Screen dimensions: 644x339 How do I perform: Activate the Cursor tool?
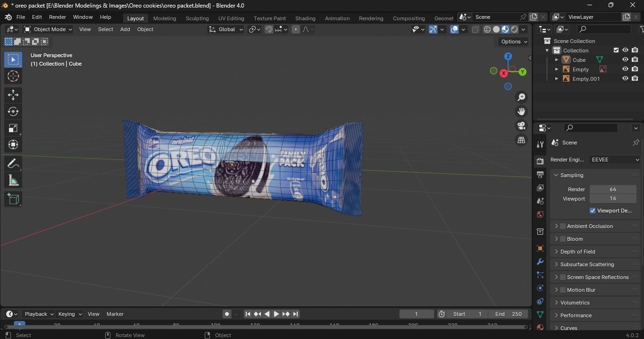[x=13, y=76]
